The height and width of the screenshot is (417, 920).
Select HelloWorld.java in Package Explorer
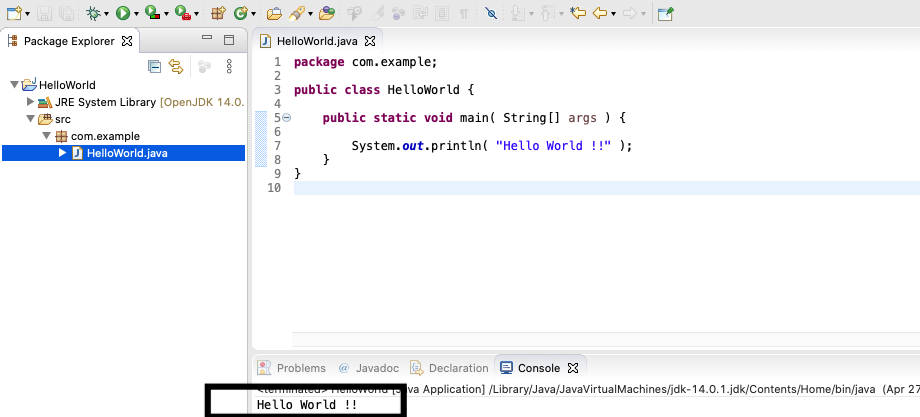pos(123,153)
